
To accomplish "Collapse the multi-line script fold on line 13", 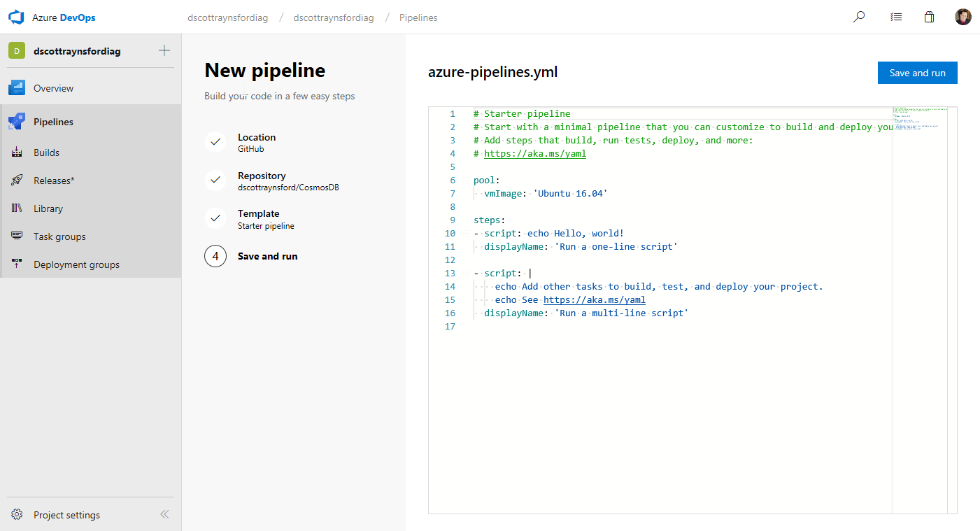I will (x=466, y=274).
